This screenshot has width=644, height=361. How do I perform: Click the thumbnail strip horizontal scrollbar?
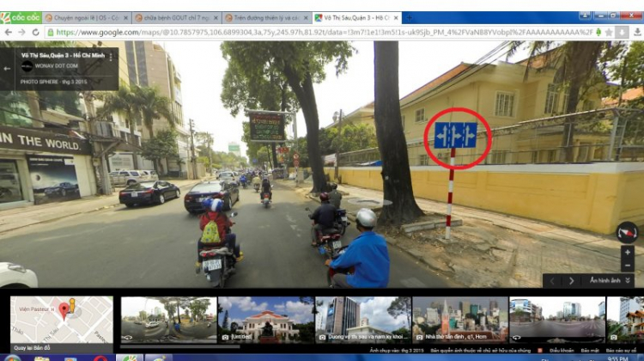(x=180, y=347)
